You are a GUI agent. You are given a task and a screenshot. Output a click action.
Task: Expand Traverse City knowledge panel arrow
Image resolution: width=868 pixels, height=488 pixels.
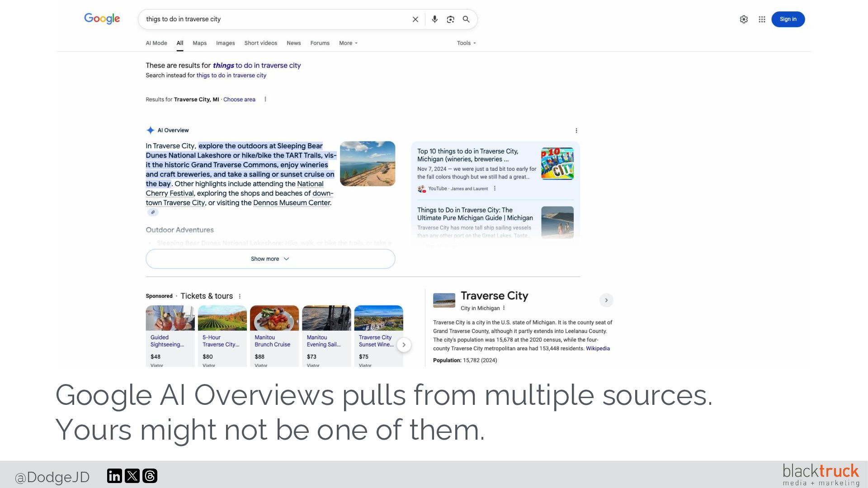click(x=606, y=300)
